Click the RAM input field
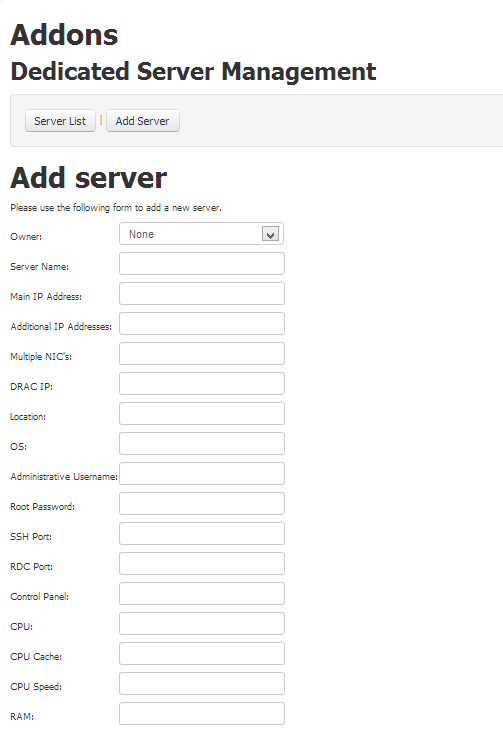Image resolution: width=503 pixels, height=729 pixels. click(202, 714)
